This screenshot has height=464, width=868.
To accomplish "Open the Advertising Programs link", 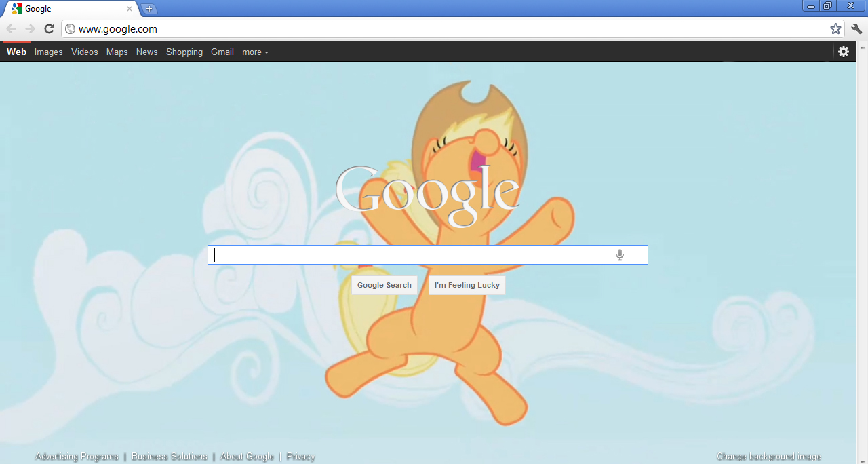I will pos(77,457).
